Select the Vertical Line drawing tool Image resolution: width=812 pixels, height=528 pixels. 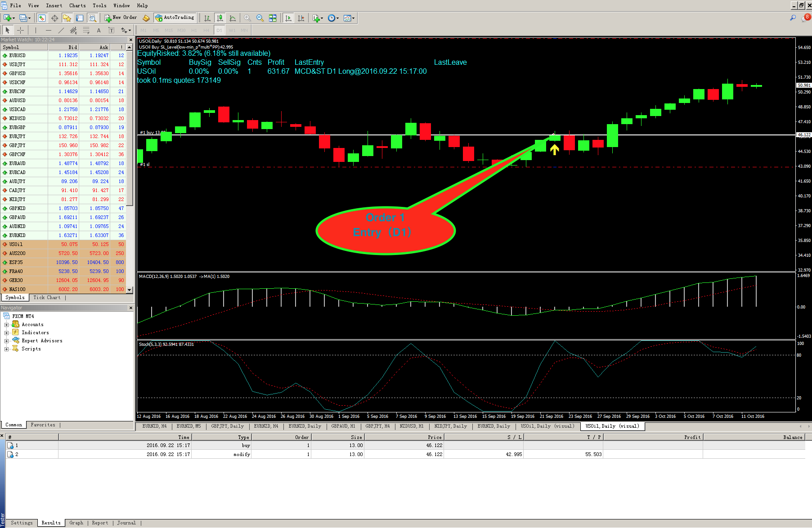(35, 30)
